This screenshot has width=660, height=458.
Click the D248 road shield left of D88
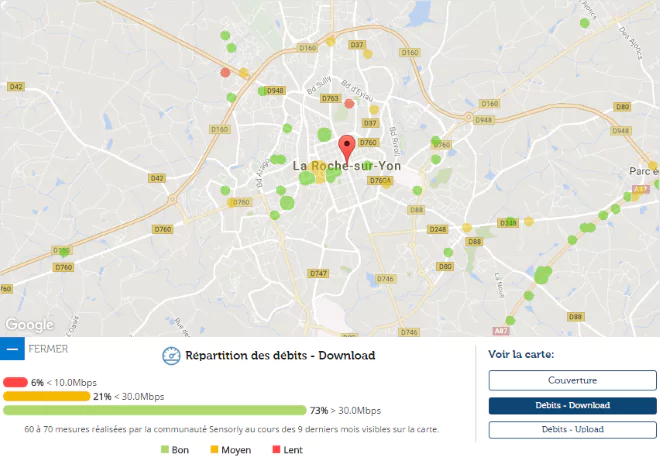click(438, 229)
